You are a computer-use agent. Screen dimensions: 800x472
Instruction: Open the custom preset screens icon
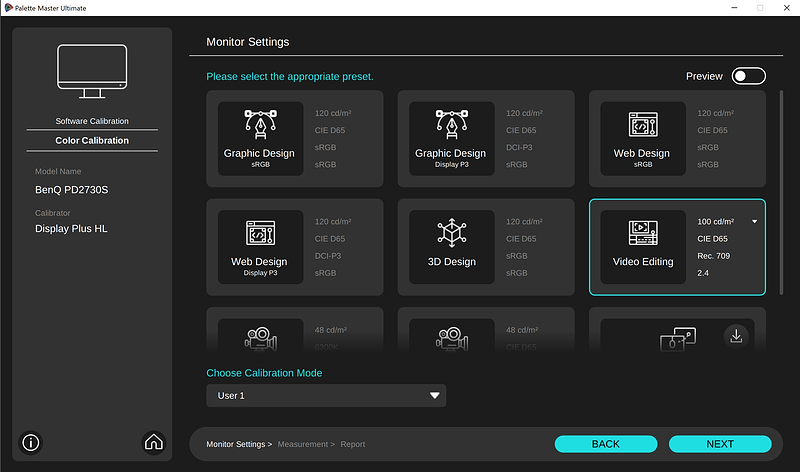pos(678,339)
